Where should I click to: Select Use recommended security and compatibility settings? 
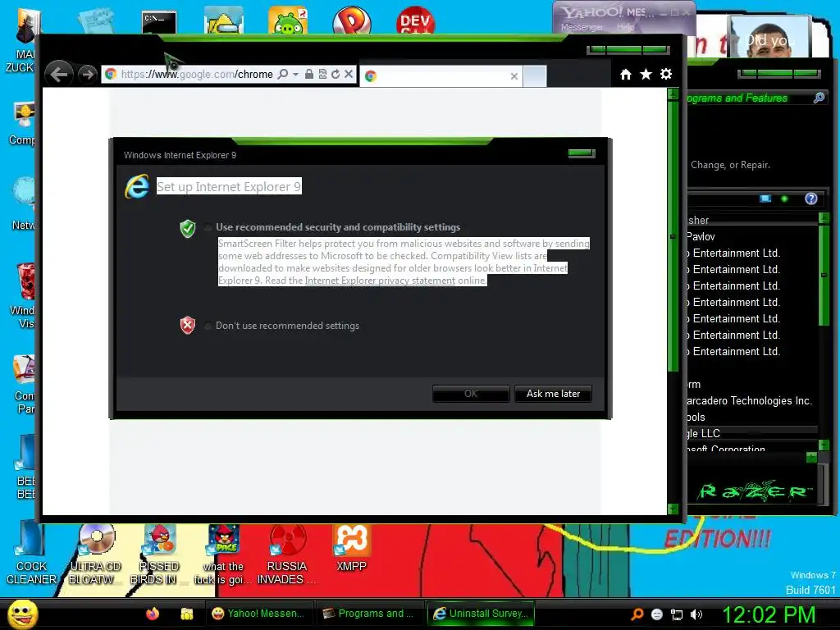[x=208, y=227]
